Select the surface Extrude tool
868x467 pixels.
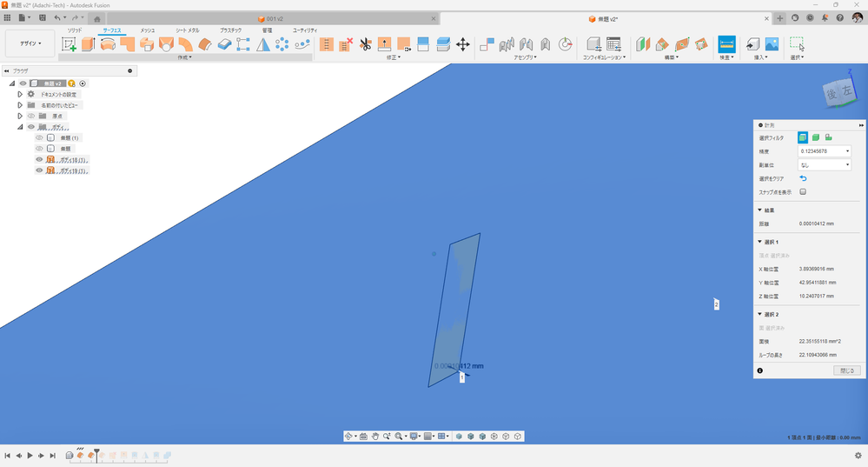click(89, 44)
